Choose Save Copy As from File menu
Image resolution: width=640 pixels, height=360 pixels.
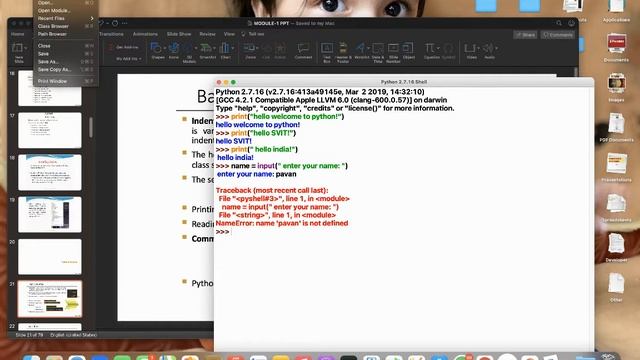(65, 69)
